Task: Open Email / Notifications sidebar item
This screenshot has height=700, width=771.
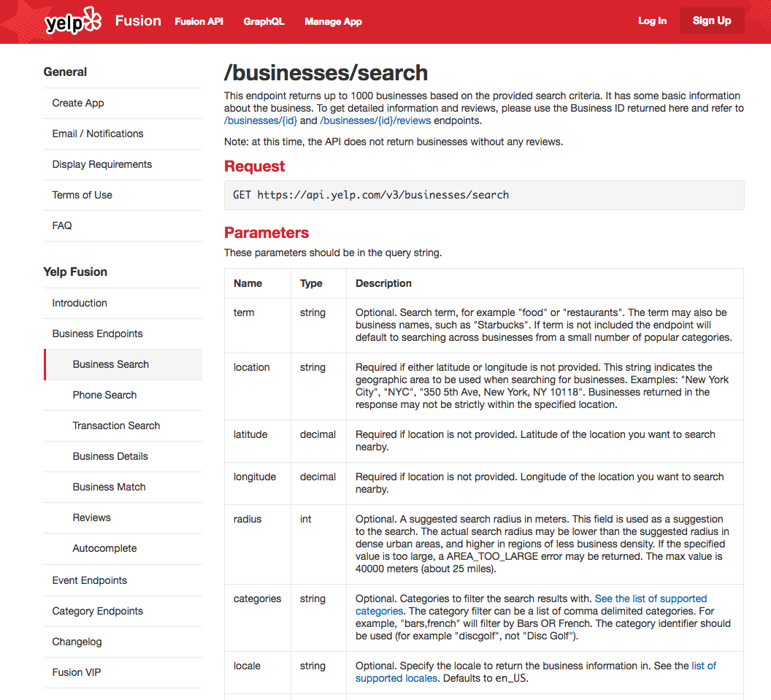Action: coord(123,134)
